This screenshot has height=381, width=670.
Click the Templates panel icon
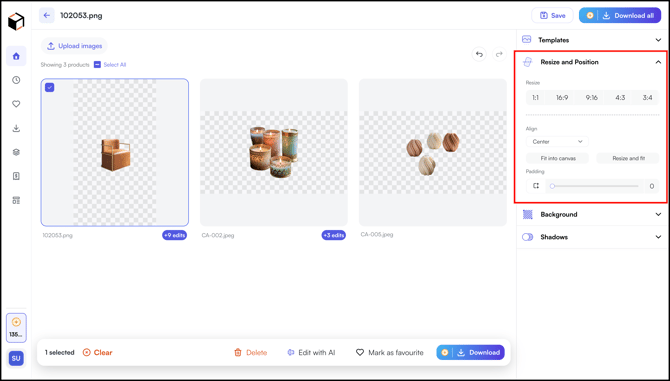526,39
